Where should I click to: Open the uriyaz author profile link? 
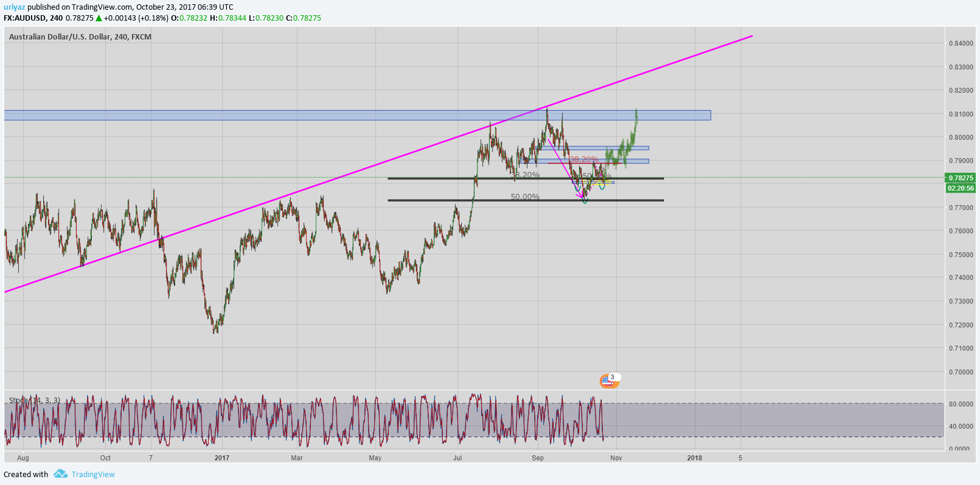pyautogui.click(x=15, y=7)
